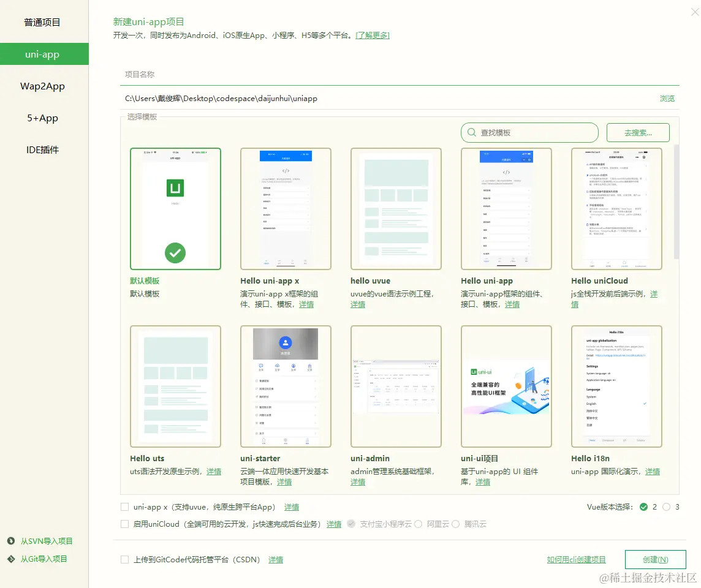Viewport: 701px width, 588px height.
Task: Select the 默认模板 template thumbnail
Action: 175,209
